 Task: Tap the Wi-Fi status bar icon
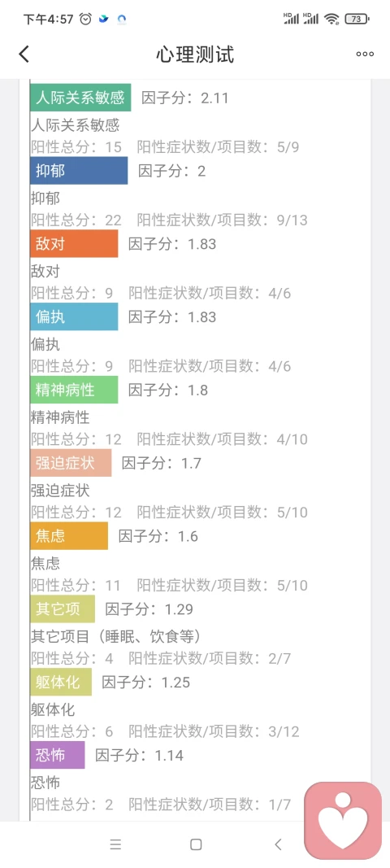pos(332,19)
